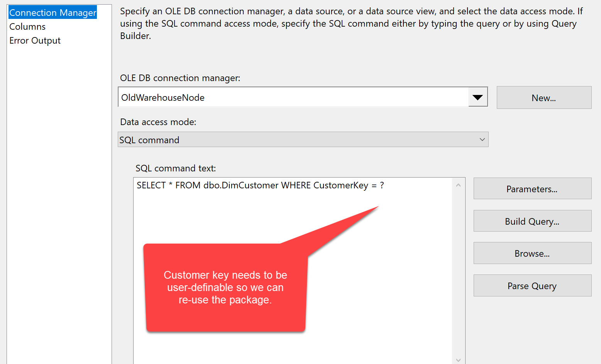Image resolution: width=601 pixels, height=364 pixels.
Task: Click the SQL text scrollbar down arrow
Action: click(x=458, y=360)
